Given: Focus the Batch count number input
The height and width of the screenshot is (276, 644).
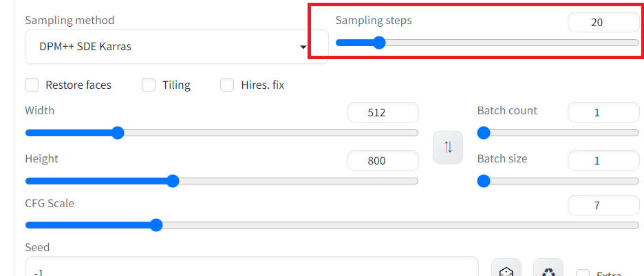Looking at the screenshot, I should click(603, 113).
